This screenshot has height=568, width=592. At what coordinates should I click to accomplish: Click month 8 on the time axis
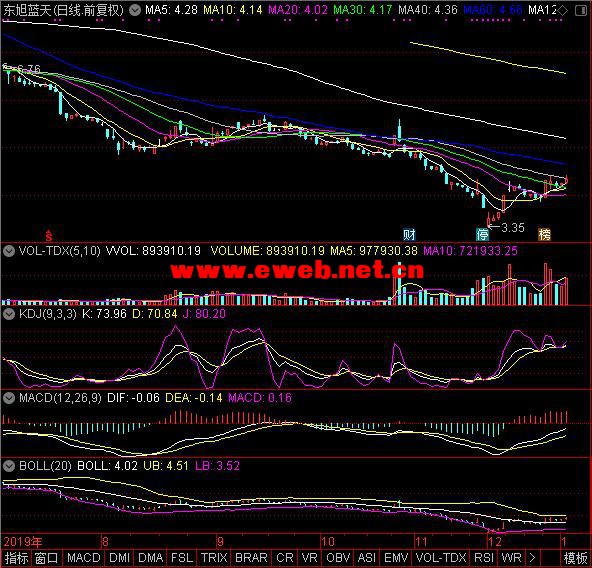(x=105, y=542)
